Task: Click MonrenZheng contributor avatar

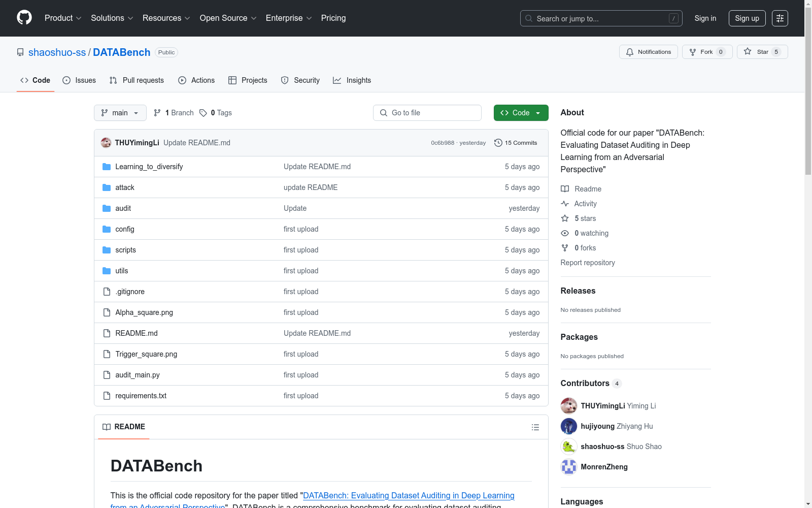Action: pos(569,467)
